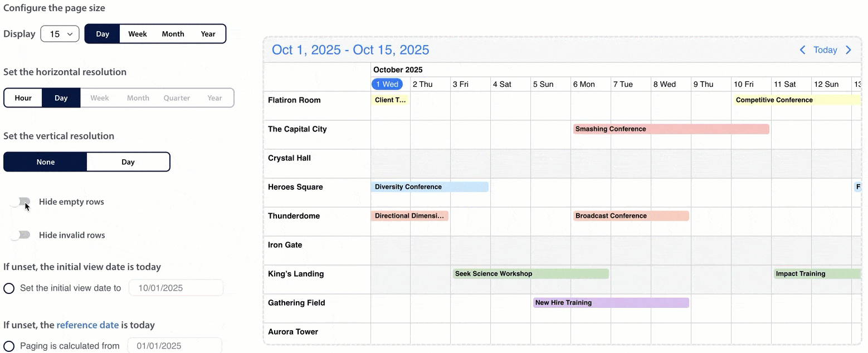The width and height of the screenshot is (868, 353).
Task: Set vertical resolution to Day
Action: click(128, 162)
